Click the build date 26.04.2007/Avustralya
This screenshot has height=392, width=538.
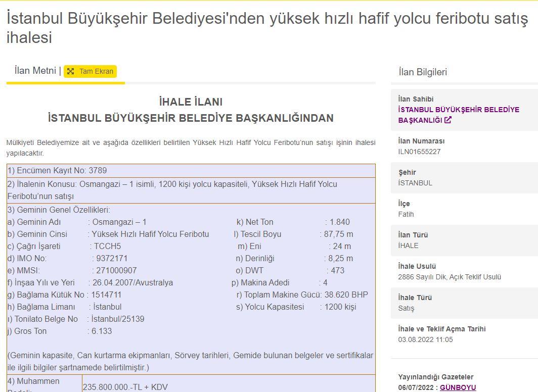[x=133, y=283]
